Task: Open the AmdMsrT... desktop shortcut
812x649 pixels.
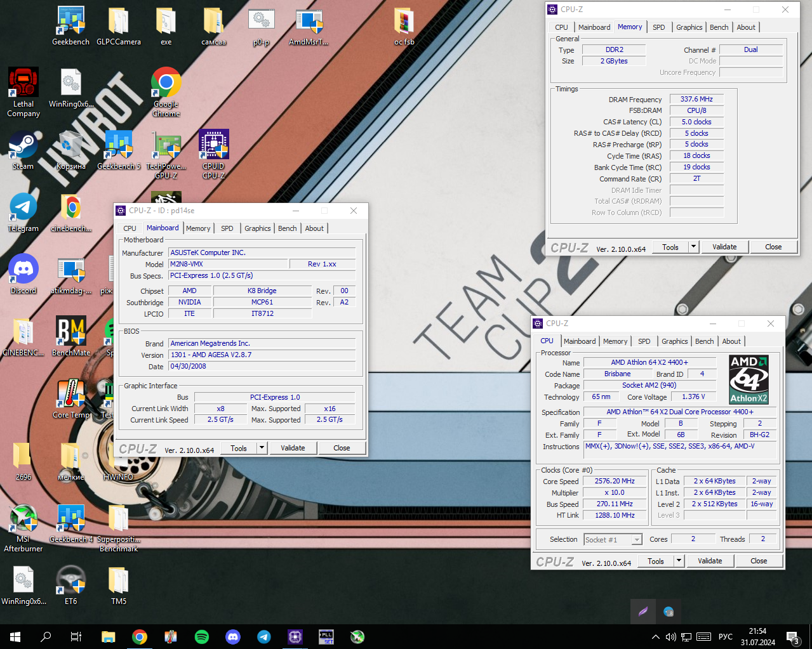Action: pos(309,26)
